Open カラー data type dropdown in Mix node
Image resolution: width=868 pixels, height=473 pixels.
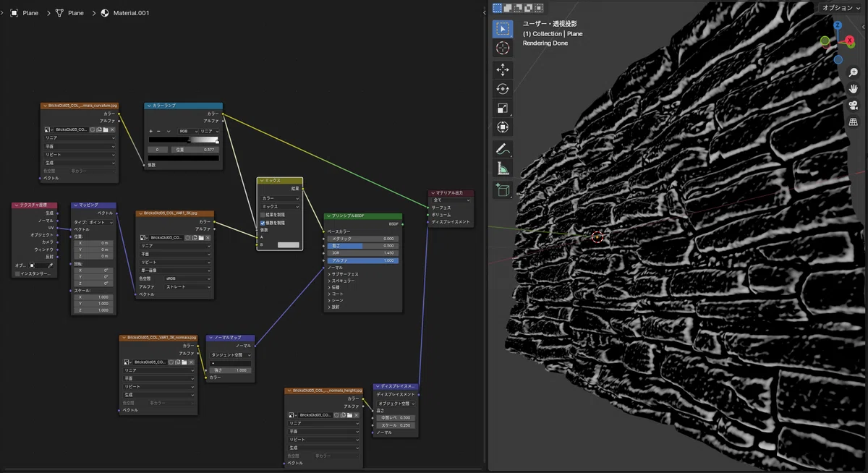(x=280, y=198)
